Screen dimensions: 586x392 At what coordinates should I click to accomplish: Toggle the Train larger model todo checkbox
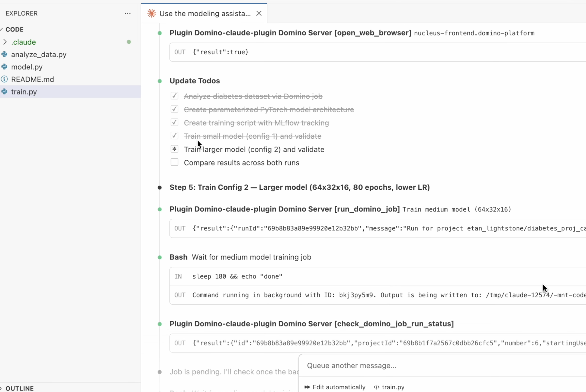[174, 149]
